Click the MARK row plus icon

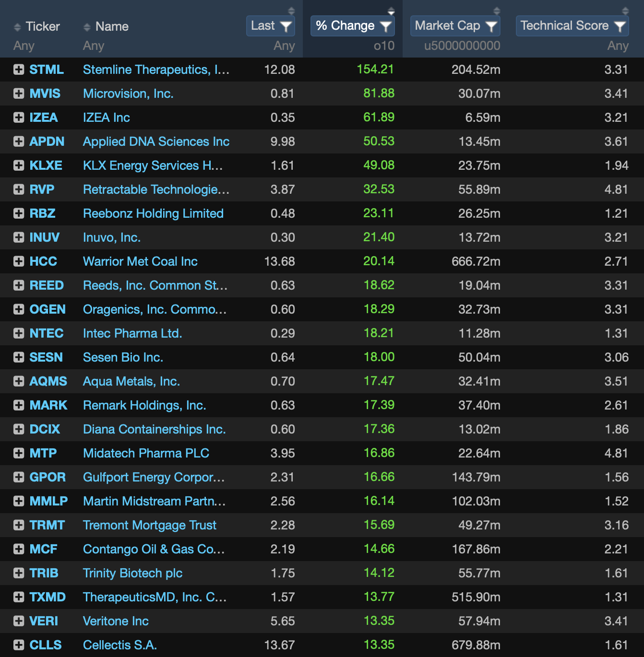pos(19,405)
